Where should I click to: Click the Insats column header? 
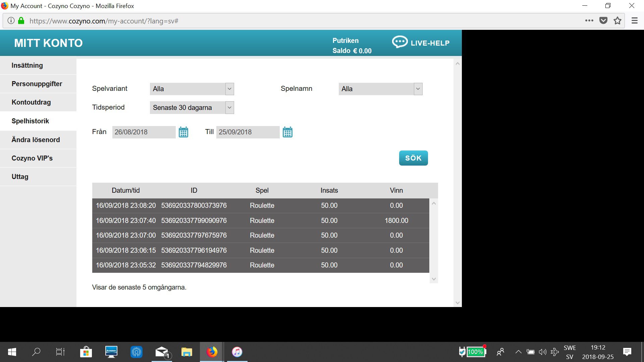coord(329,190)
